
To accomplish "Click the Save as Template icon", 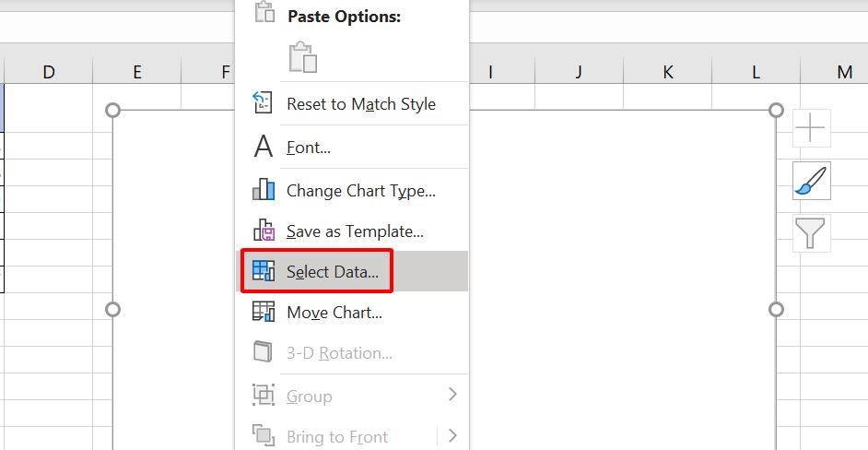I will (x=264, y=231).
